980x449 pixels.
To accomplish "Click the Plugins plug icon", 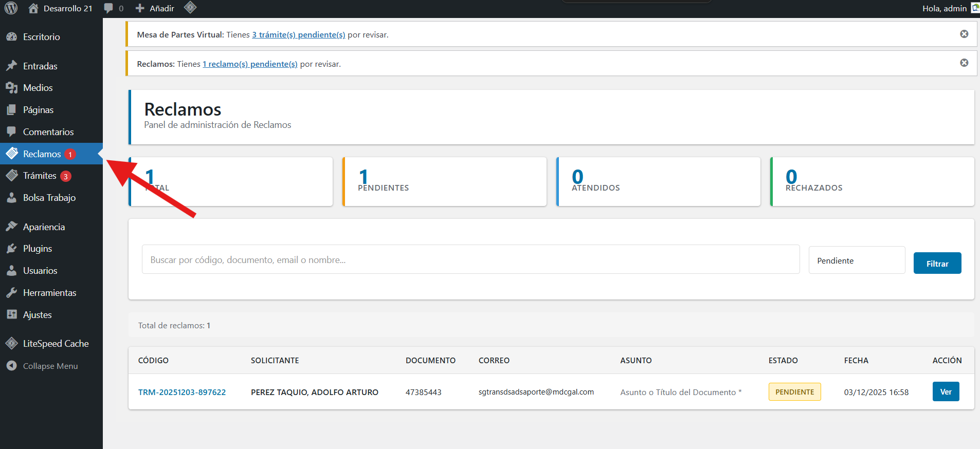I will 11,249.
